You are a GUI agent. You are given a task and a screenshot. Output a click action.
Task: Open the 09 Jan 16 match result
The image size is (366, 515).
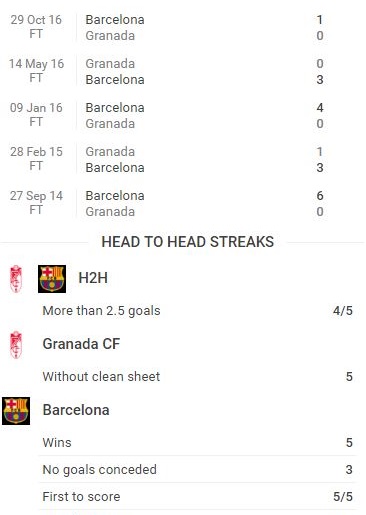click(x=183, y=115)
